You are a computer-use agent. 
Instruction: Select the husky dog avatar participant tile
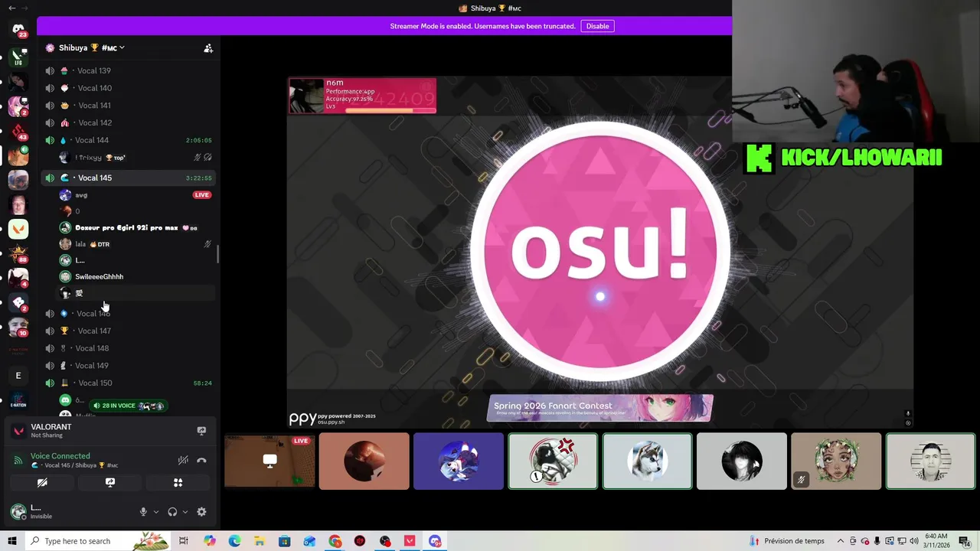tap(647, 461)
